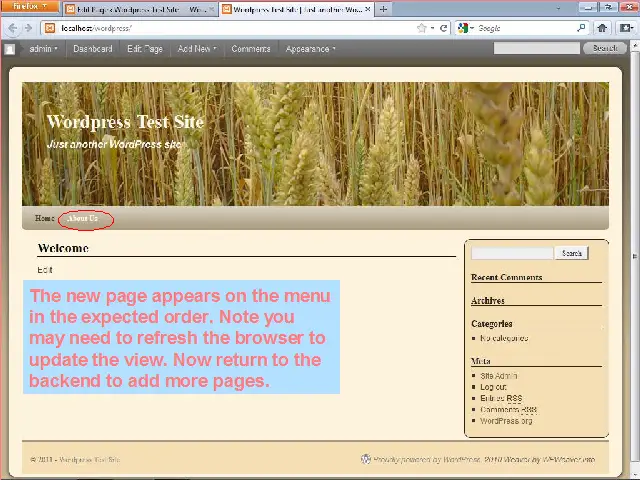Image resolution: width=640 pixels, height=480 pixels.
Task: Click the Recent Comments heading
Action: (507, 277)
